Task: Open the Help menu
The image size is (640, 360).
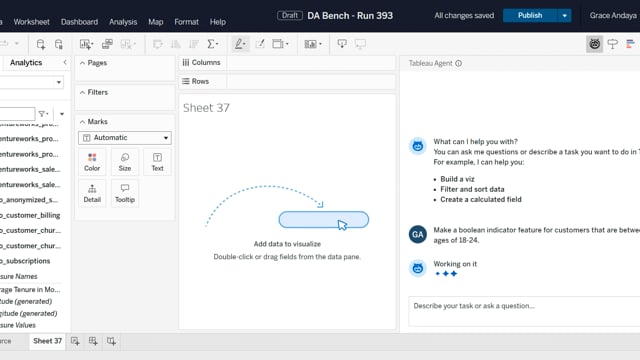Action: point(218,22)
